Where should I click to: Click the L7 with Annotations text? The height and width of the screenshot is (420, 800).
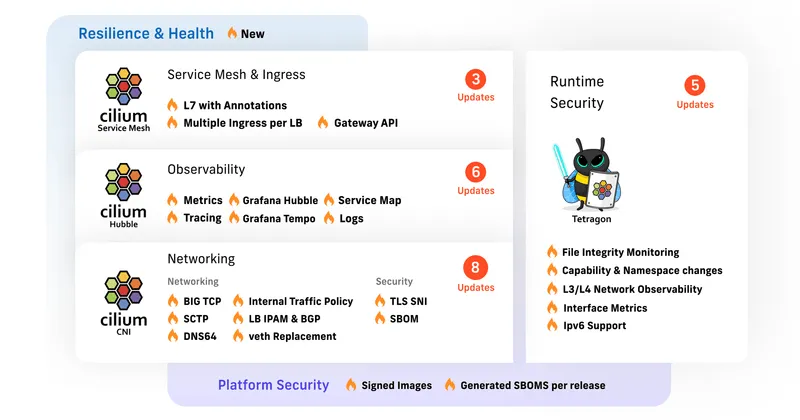(235, 106)
